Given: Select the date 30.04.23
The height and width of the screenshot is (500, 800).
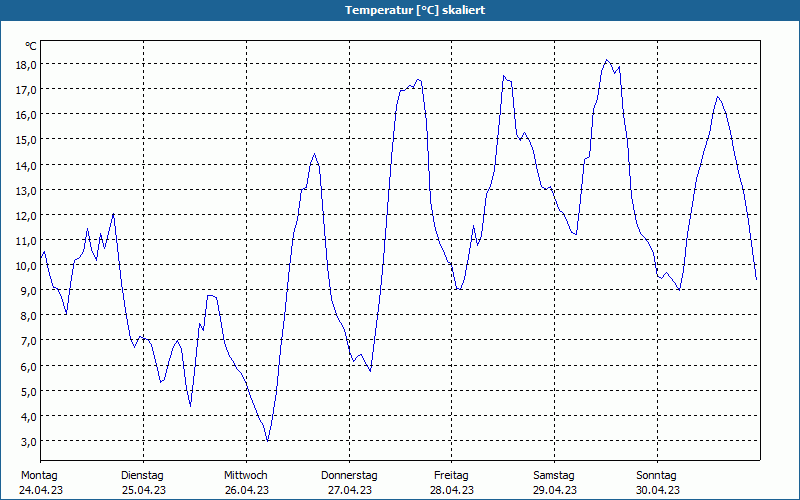Looking at the screenshot, I should point(658,490).
